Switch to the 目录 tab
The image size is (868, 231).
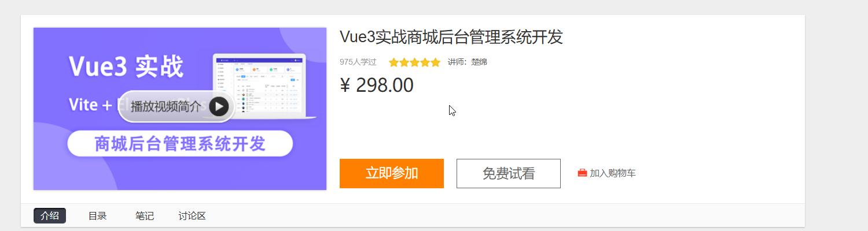[97, 216]
